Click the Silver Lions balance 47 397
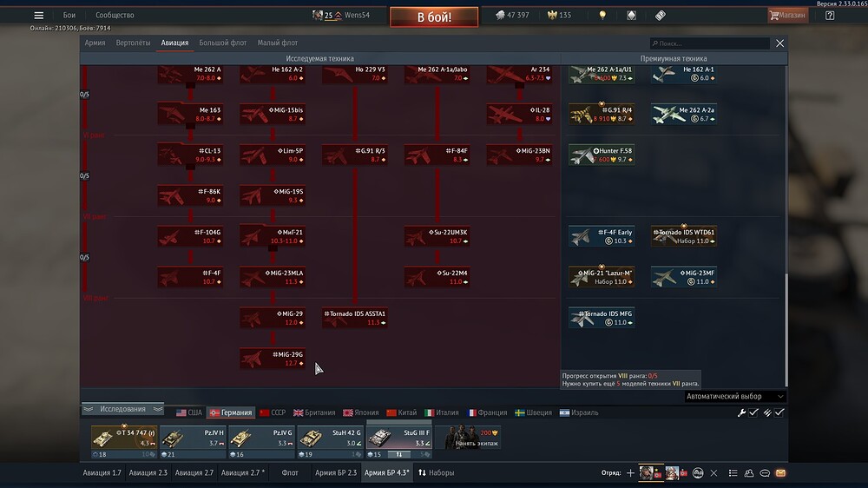868x488 pixels. [x=513, y=16]
